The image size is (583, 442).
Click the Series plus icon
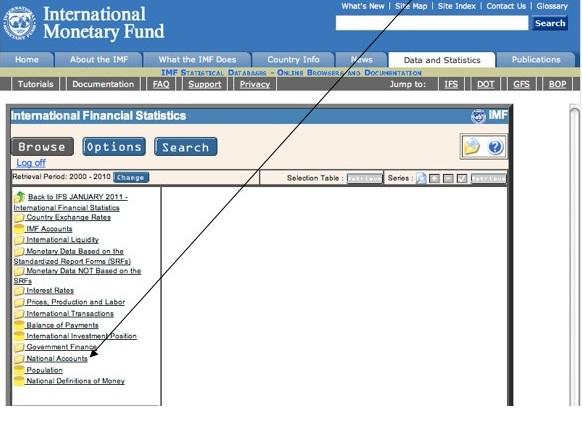(x=434, y=178)
